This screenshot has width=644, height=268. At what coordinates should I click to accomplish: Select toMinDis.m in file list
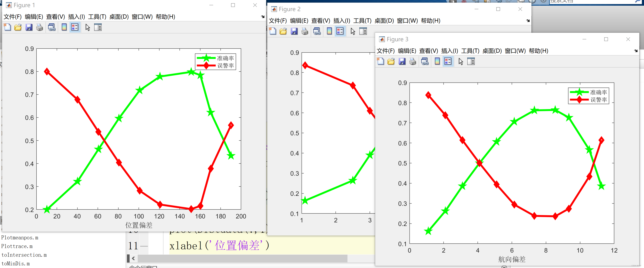click(15, 263)
